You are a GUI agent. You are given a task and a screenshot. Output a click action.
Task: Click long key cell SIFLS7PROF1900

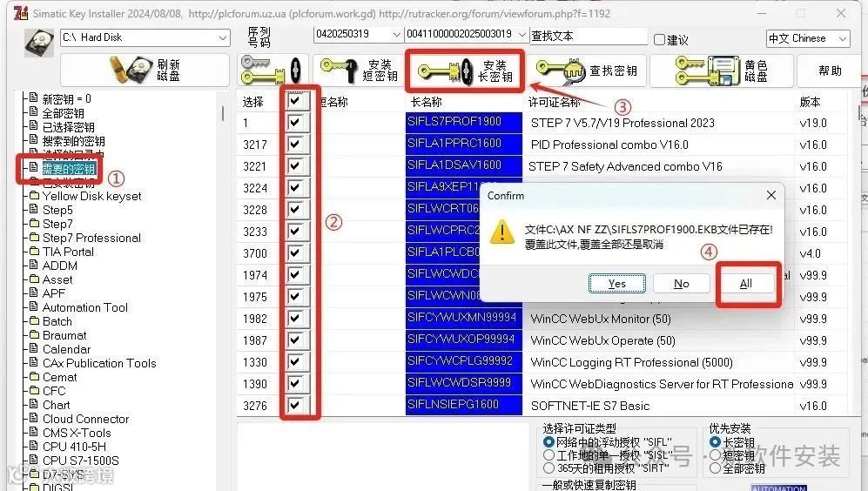[x=464, y=122]
